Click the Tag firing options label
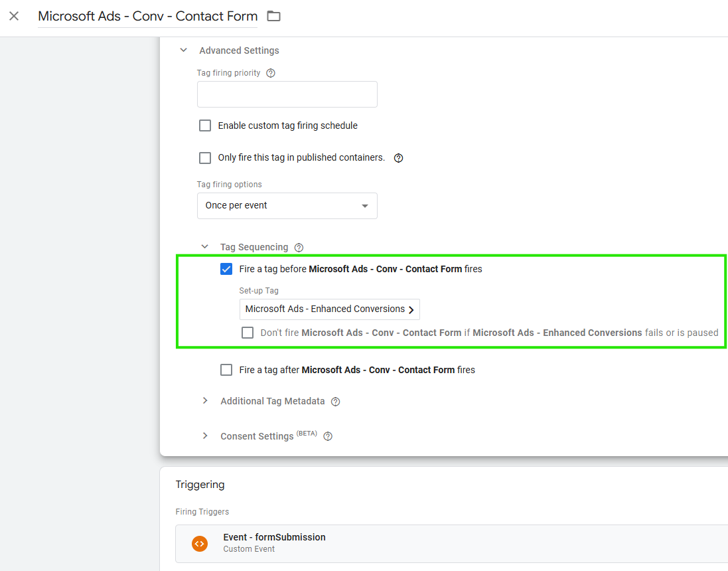Viewport: 728px width, 571px height. coord(230,185)
